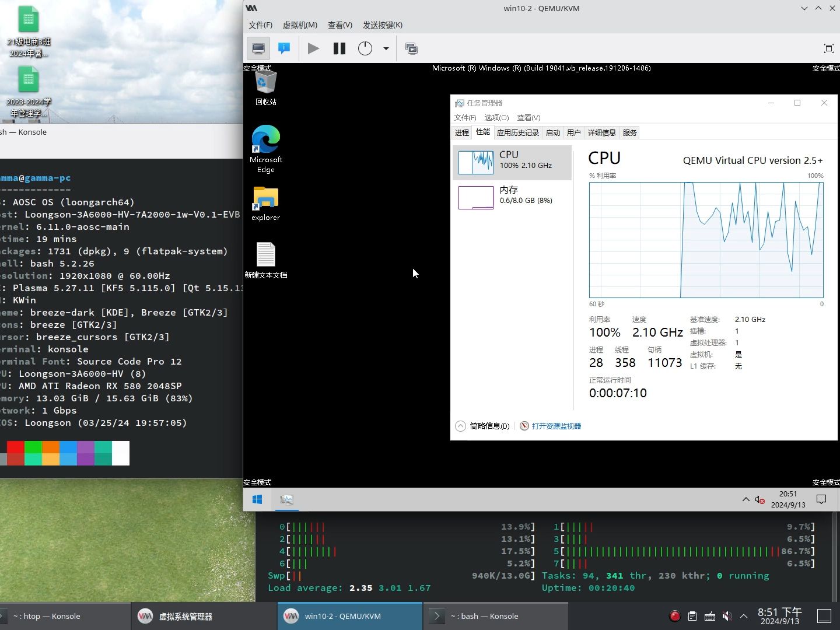Open the Windows Start button in guest
The height and width of the screenshot is (630, 840).
click(x=257, y=499)
